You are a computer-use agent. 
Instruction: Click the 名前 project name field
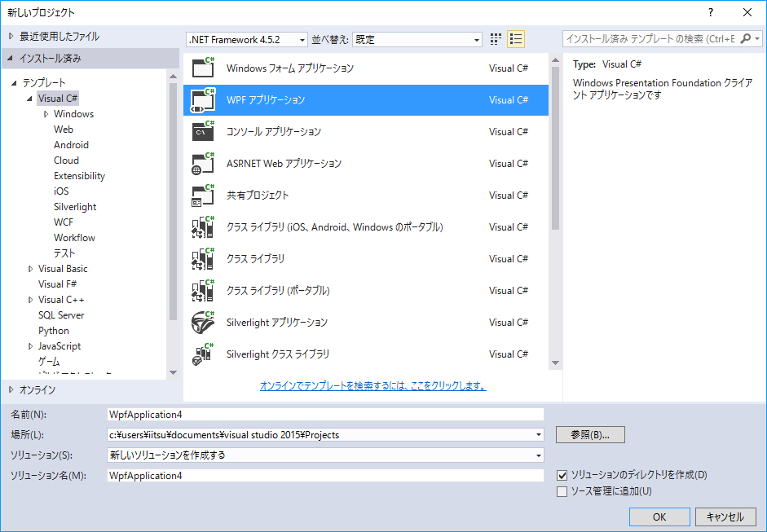tap(325, 415)
